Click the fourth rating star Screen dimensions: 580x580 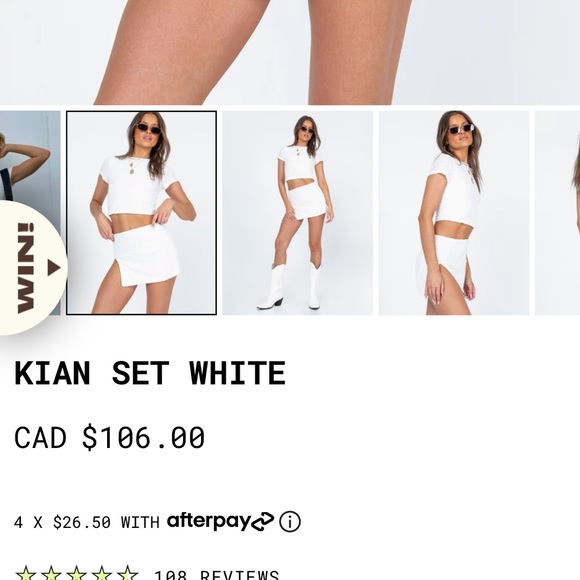coord(102,573)
